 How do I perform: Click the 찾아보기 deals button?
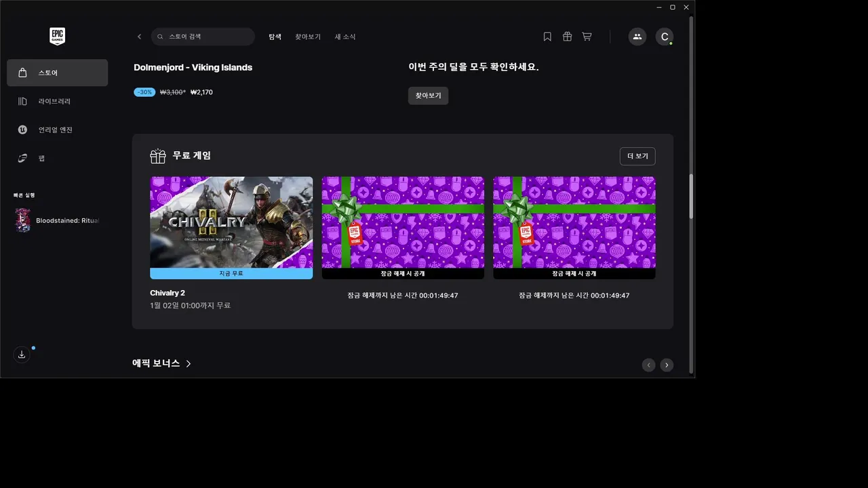coord(428,96)
